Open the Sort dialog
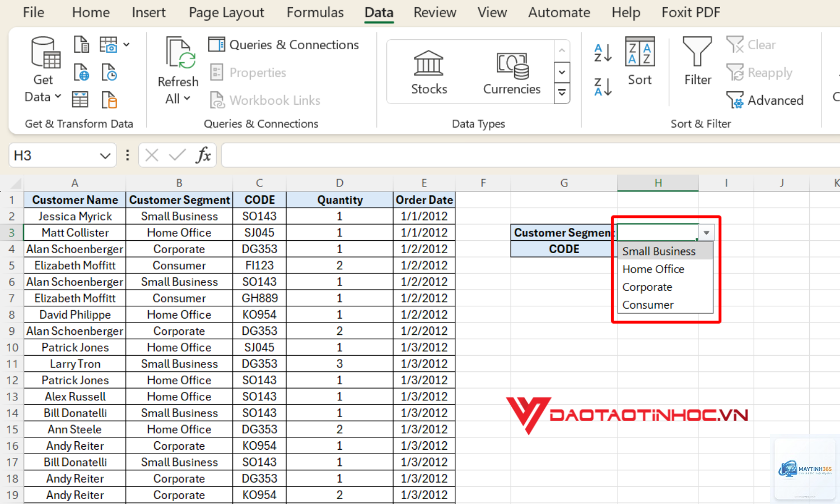This screenshot has width=840, height=504. click(x=640, y=62)
